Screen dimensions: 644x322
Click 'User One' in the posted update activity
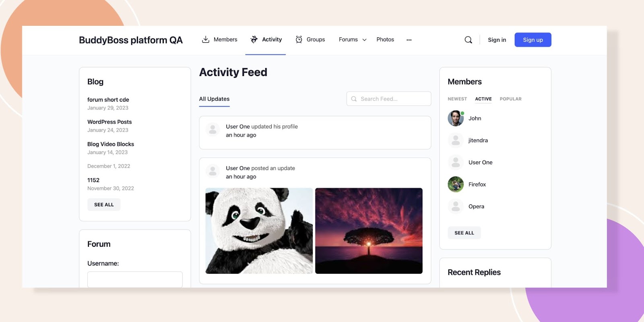238,168
